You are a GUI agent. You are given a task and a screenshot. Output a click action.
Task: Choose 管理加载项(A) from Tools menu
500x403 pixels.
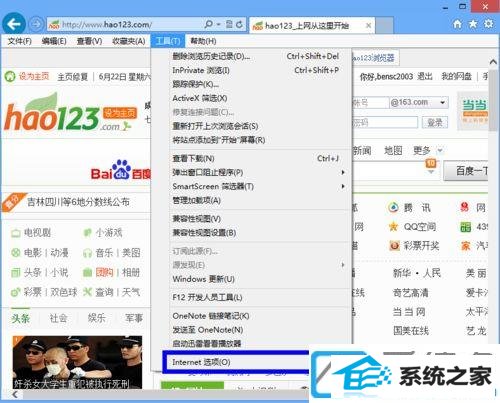point(197,200)
